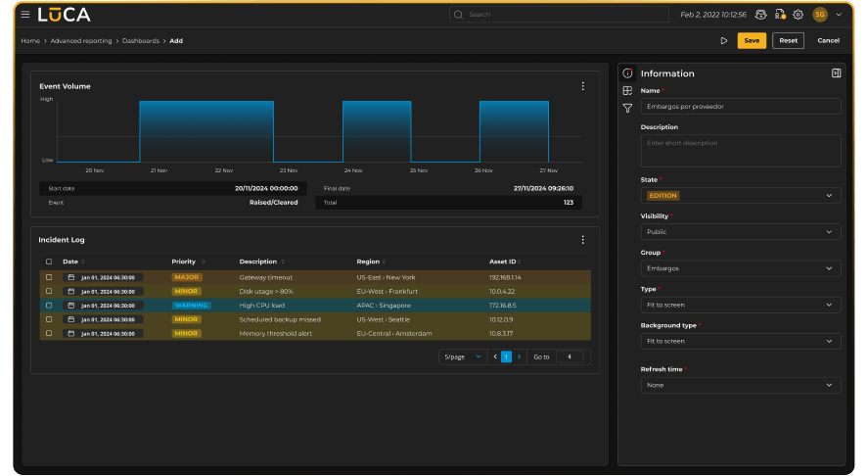Image resolution: width=868 pixels, height=476 pixels.
Task: Check the High CPU load row checkbox
Action: point(49,306)
